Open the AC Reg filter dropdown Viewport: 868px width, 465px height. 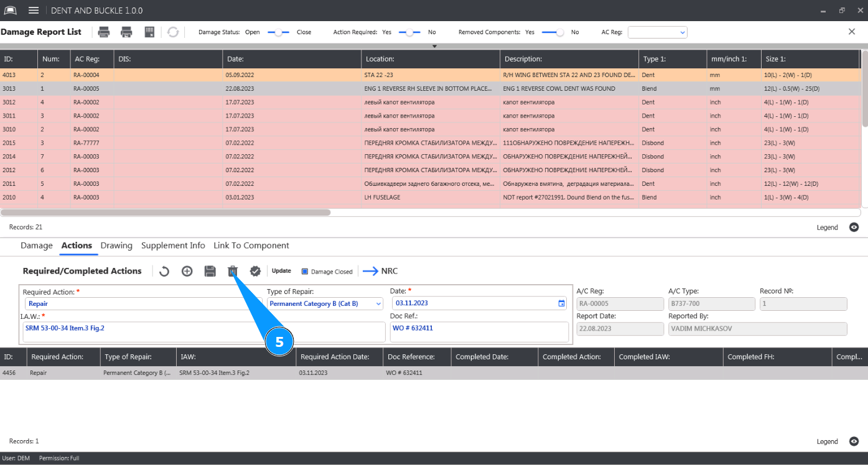657,32
